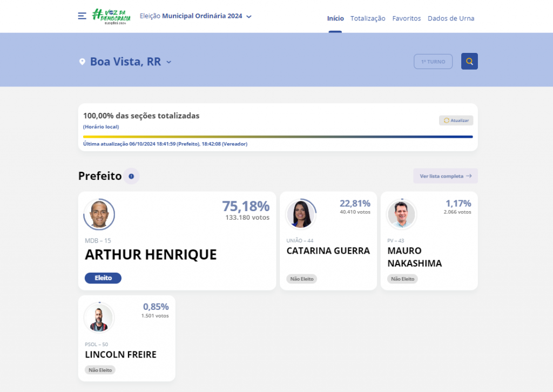Open the Favoritos tab
553x392 pixels.
click(407, 18)
